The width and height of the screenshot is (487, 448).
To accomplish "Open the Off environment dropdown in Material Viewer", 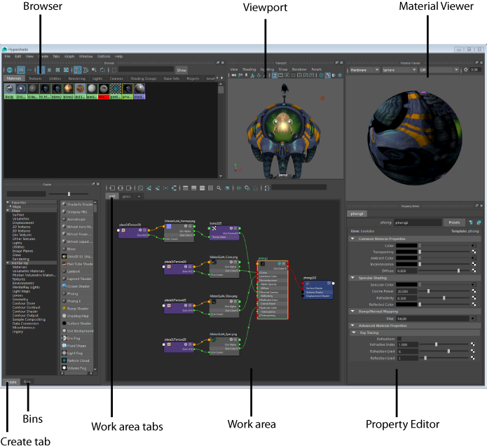I will point(439,70).
